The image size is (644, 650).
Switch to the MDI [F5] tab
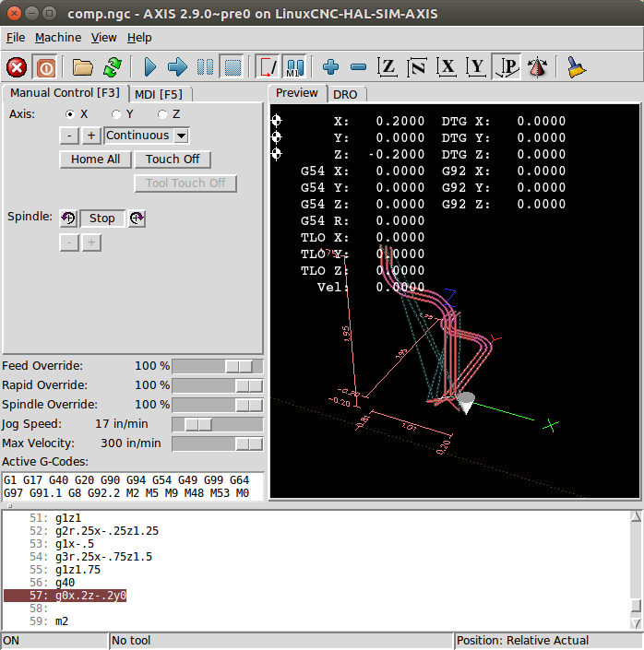[x=159, y=95]
